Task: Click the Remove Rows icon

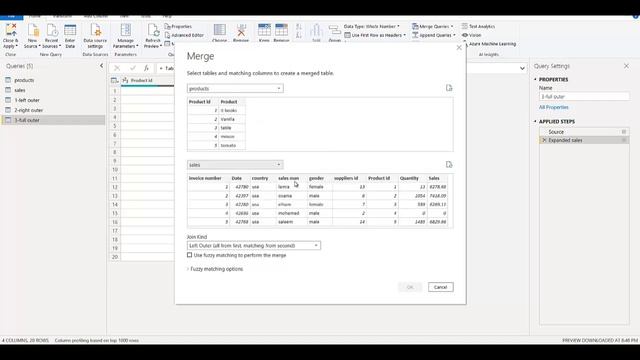Action: [281, 30]
